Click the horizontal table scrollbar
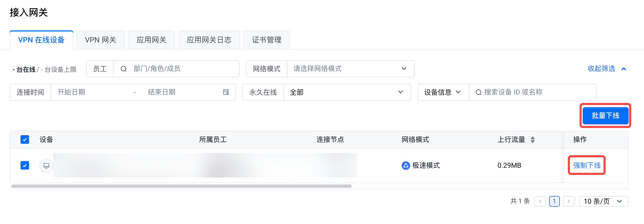The width and height of the screenshot is (644, 224). (x=181, y=186)
